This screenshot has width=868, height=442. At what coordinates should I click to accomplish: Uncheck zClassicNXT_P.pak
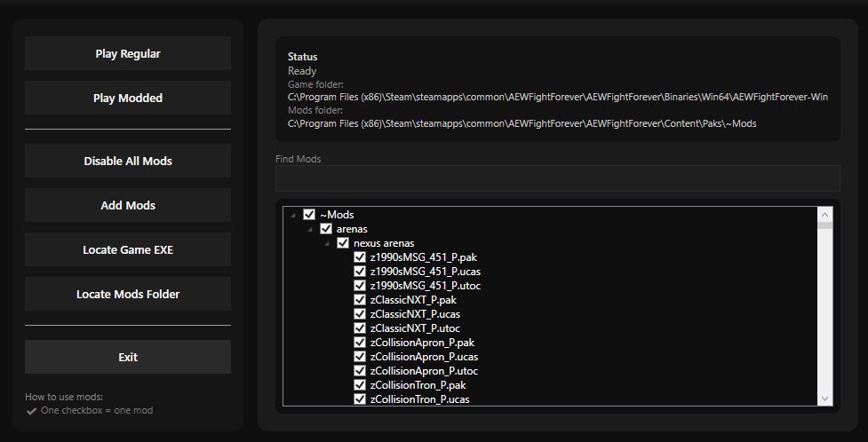(x=360, y=300)
